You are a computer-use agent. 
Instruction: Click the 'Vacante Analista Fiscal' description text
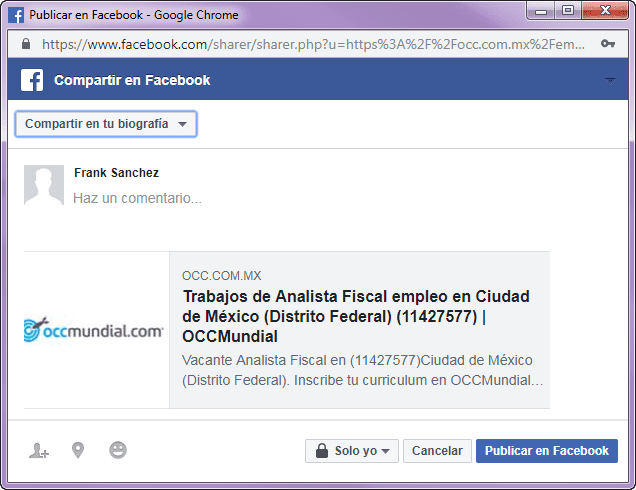362,370
